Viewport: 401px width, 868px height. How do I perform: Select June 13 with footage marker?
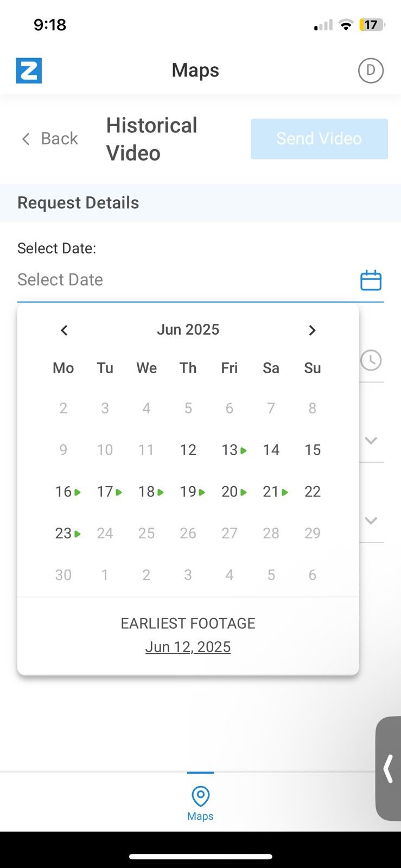click(x=234, y=450)
